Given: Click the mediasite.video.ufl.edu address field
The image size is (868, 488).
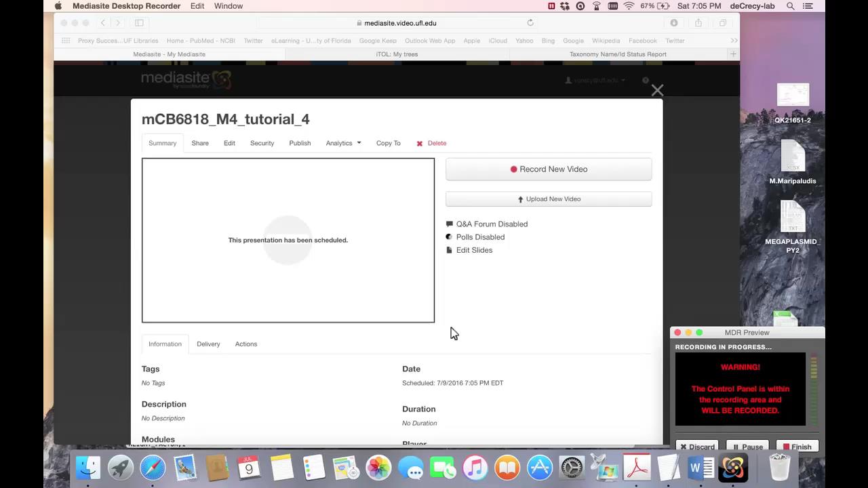Looking at the screenshot, I should tap(400, 22).
